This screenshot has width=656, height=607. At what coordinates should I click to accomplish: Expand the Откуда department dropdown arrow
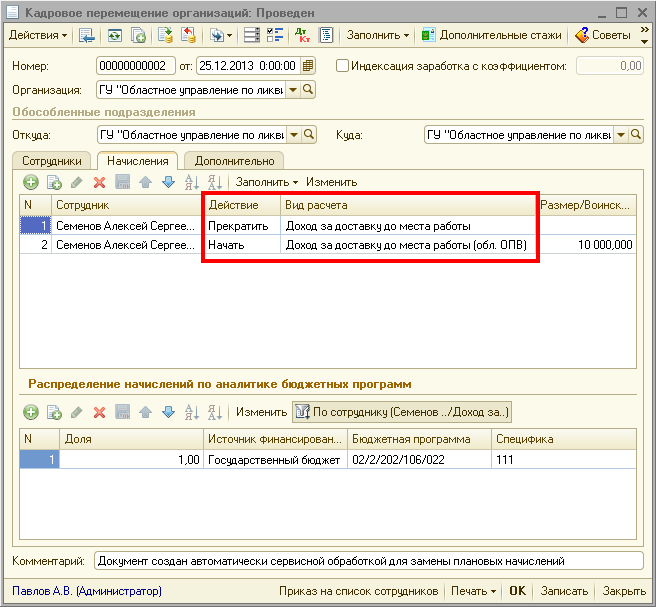coord(293,135)
